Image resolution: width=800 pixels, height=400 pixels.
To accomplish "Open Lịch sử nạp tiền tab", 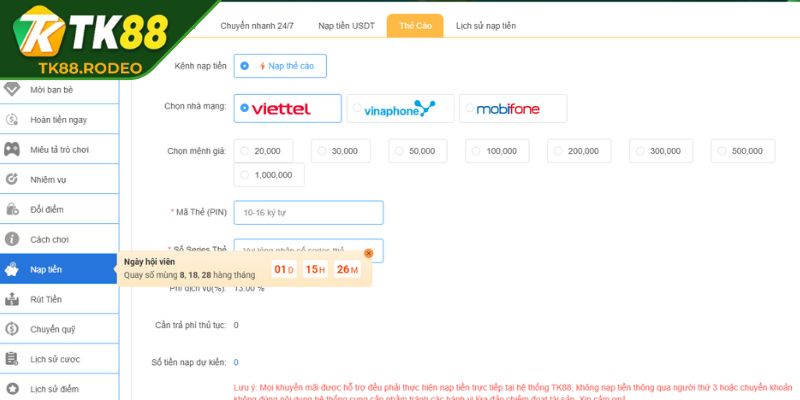I will 486,26.
